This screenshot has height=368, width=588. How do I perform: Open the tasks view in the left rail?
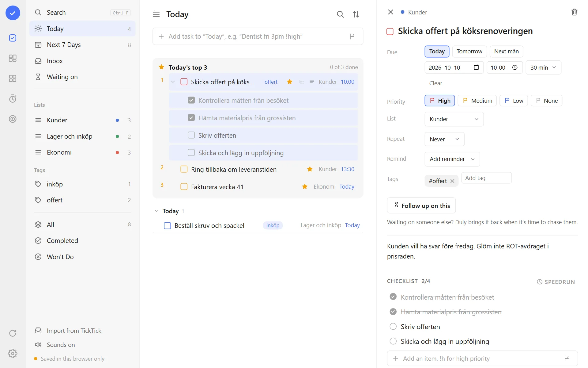pyautogui.click(x=13, y=38)
